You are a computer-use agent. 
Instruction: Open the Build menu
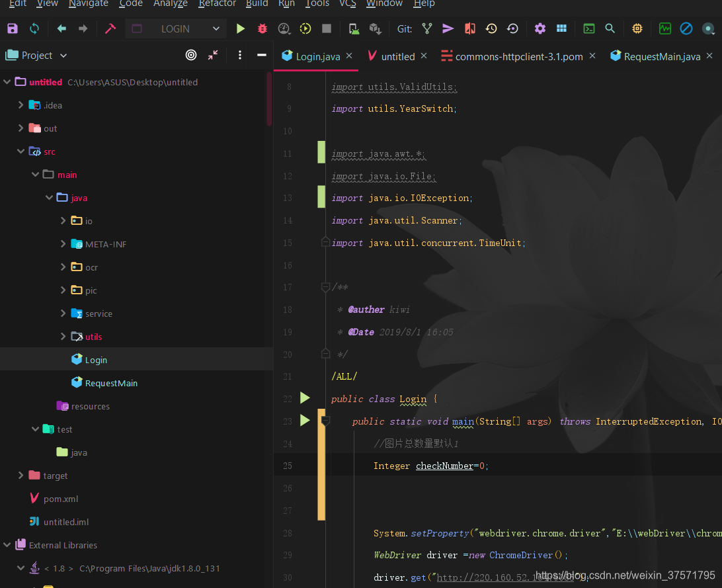257,4
